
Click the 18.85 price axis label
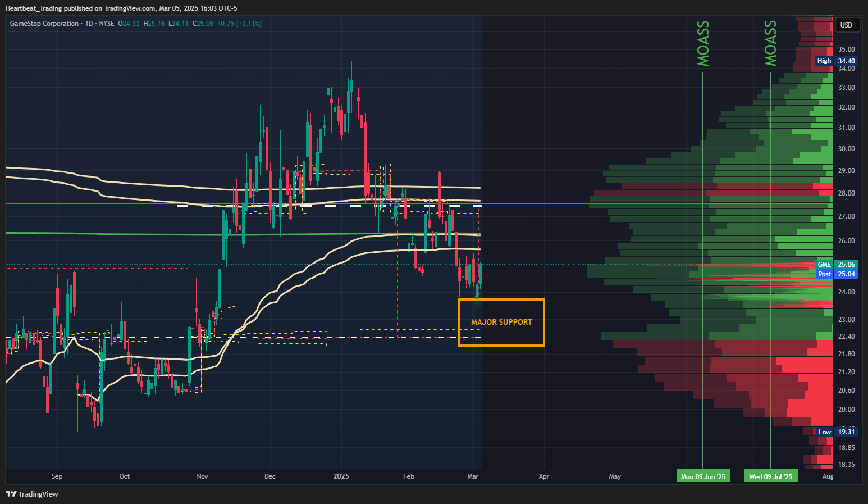pos(847,448)
